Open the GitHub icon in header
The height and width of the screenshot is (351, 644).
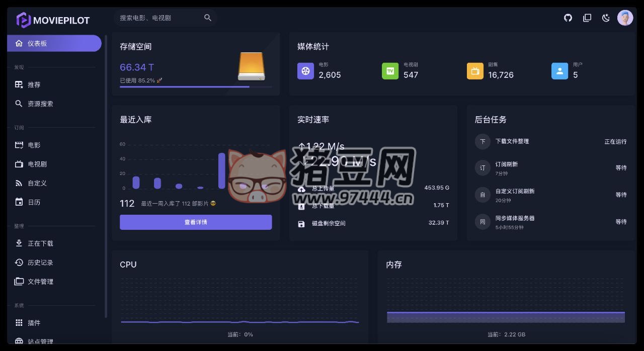[568, 18]
